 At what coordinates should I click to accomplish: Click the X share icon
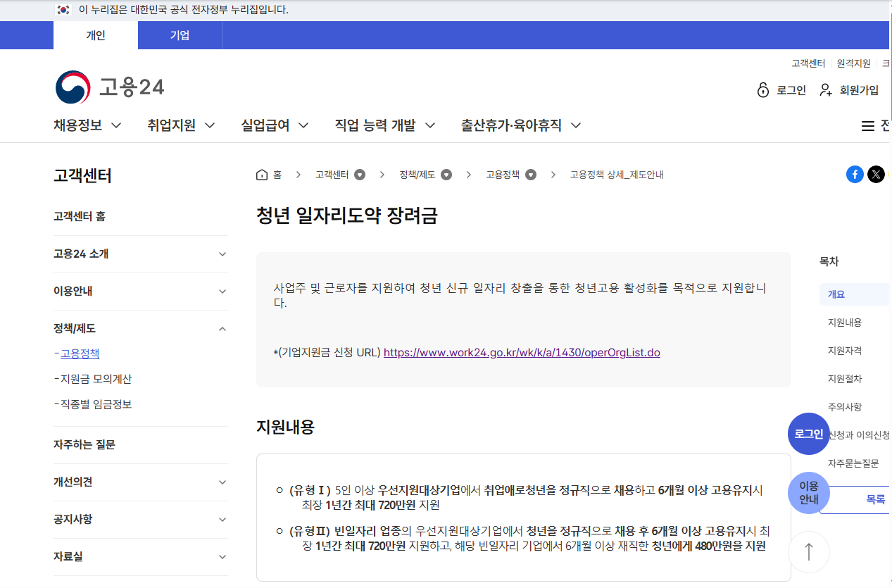click(x=876, y=174)
